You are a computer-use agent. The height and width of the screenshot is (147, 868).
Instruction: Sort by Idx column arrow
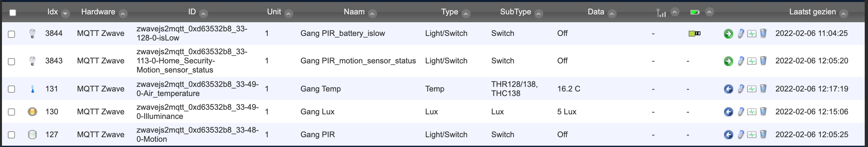[x=65, y=13]
